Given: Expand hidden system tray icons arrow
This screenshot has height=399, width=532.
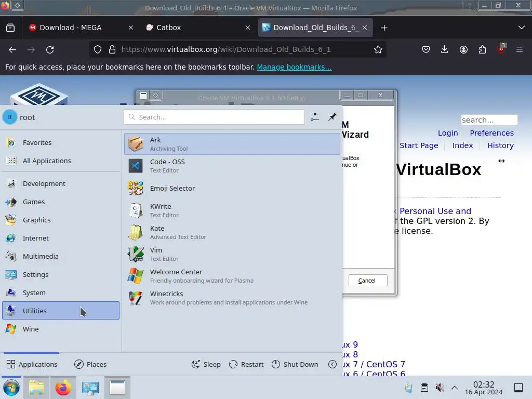Looking at the screenshot, I should pyautogui.click(x=455, y=388).
